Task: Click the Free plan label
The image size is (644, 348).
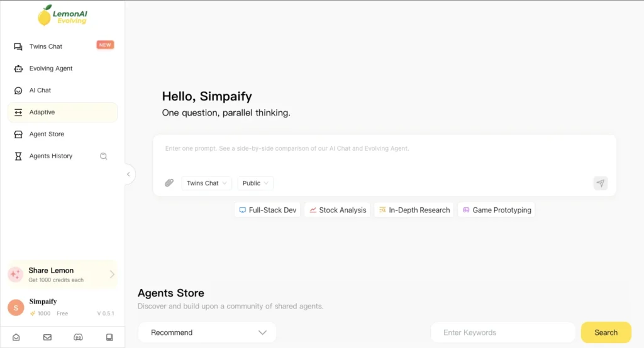Action: coord(62,313)
